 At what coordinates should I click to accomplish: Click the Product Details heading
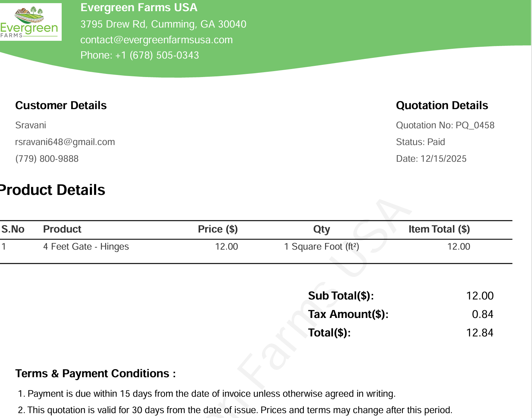[53, 190]
